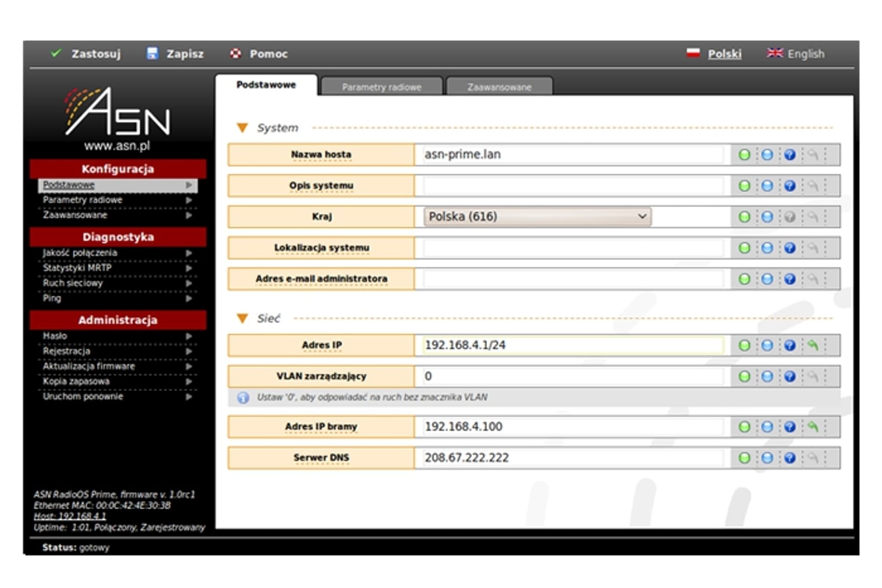Open help question mark for Lokalizacja systemu
The height and width of the screenshot is (588, 882).
pyautogui.click(x=790, y=248)
